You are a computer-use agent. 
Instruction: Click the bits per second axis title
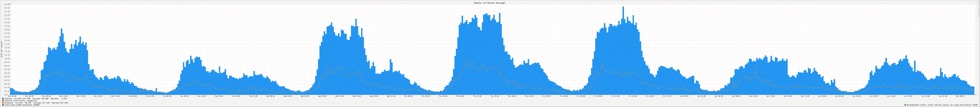tap(2, 49)
